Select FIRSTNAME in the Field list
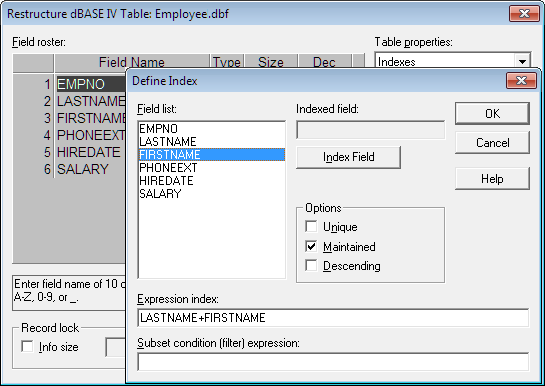This screenshot has height=386, width=545. 212,155
